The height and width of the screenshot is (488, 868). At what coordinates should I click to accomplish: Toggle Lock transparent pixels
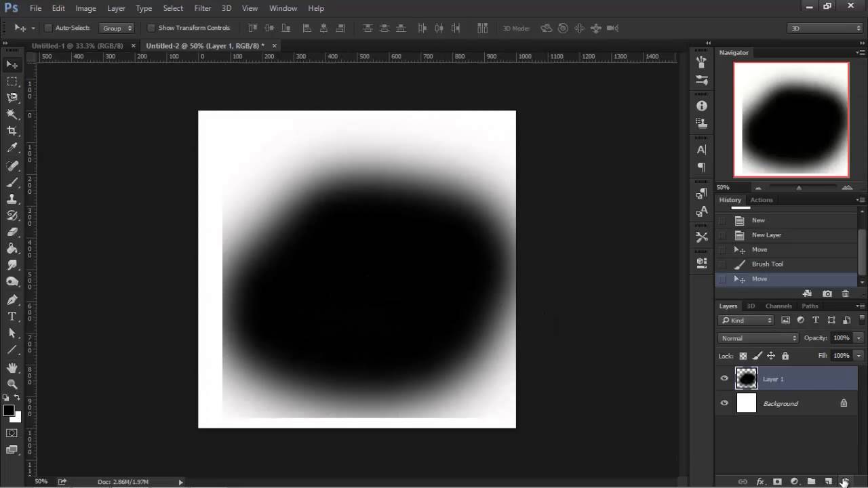(743, 356)
